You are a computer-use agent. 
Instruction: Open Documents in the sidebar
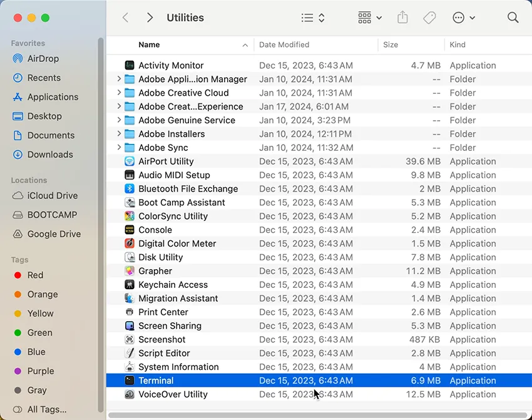click(43, 135)
